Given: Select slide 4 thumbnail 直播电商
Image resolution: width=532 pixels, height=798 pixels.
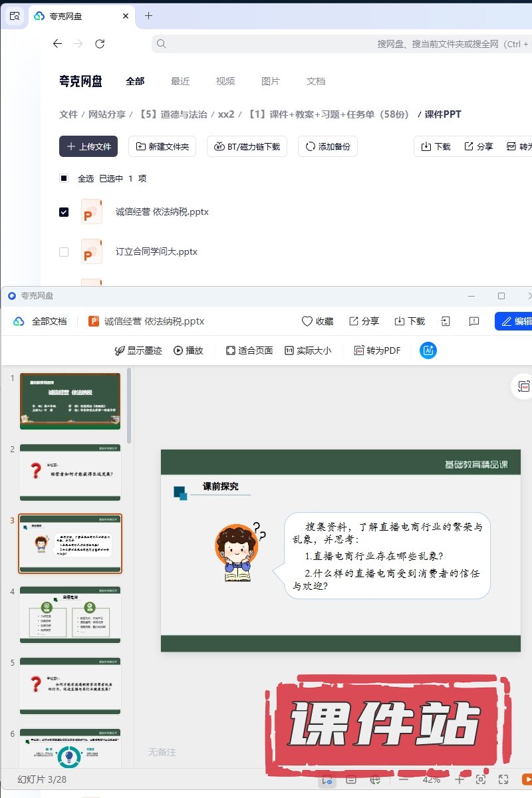Looking at the screenshot, I should click(x=70, y=615).
